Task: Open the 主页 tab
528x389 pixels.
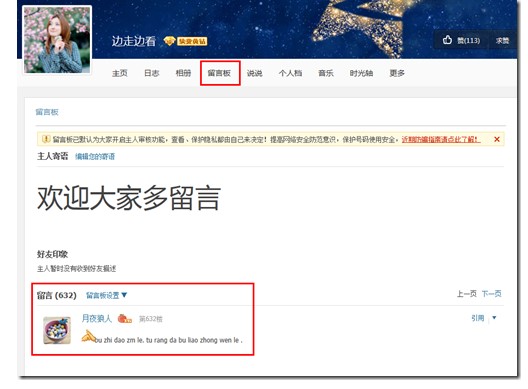Action: point(120,73)
